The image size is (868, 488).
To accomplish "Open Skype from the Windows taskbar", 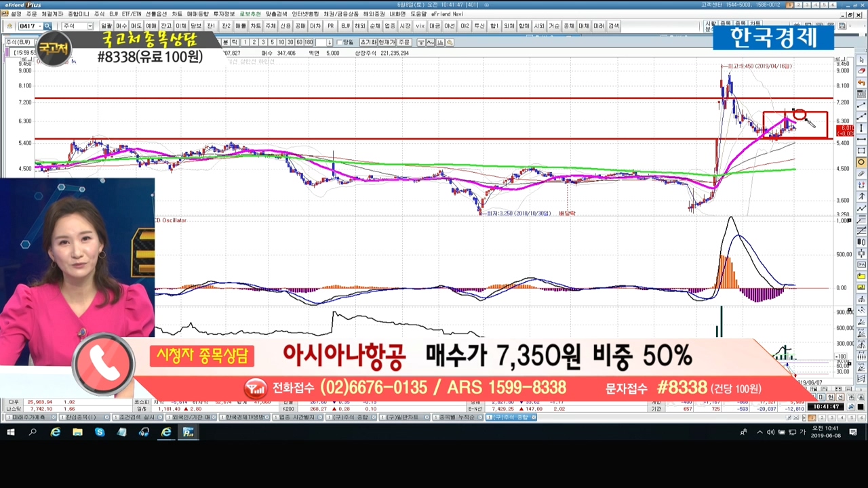I will pos(100,432).
